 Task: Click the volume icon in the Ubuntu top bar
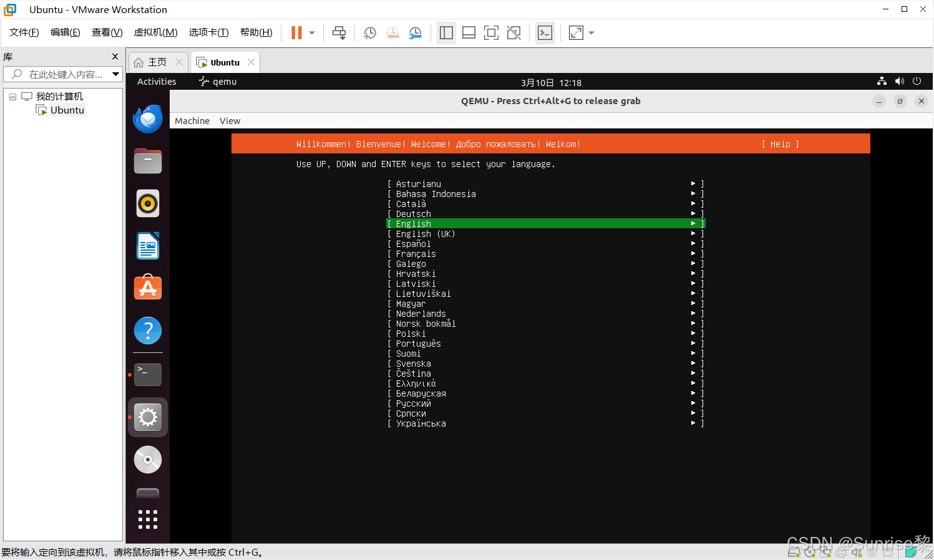(x=899, y=82)
